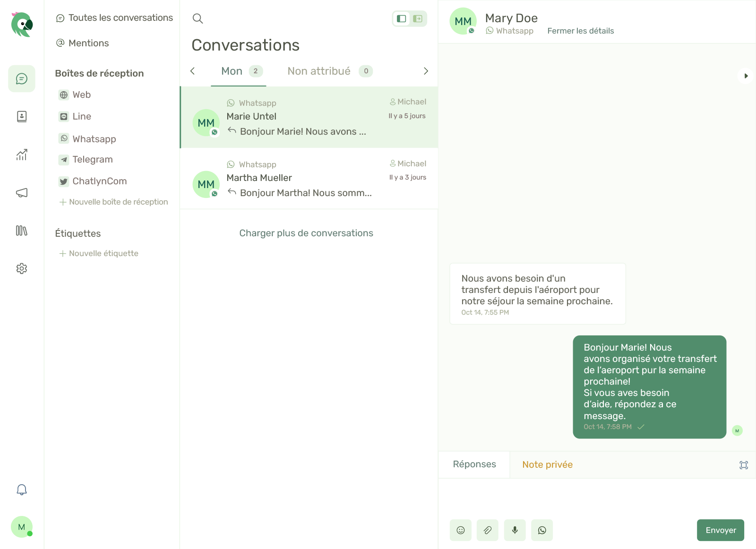Open the knowledge base library icon
Image resolution: width=756 pixels, height=549 pixels.
click(21, 231)
